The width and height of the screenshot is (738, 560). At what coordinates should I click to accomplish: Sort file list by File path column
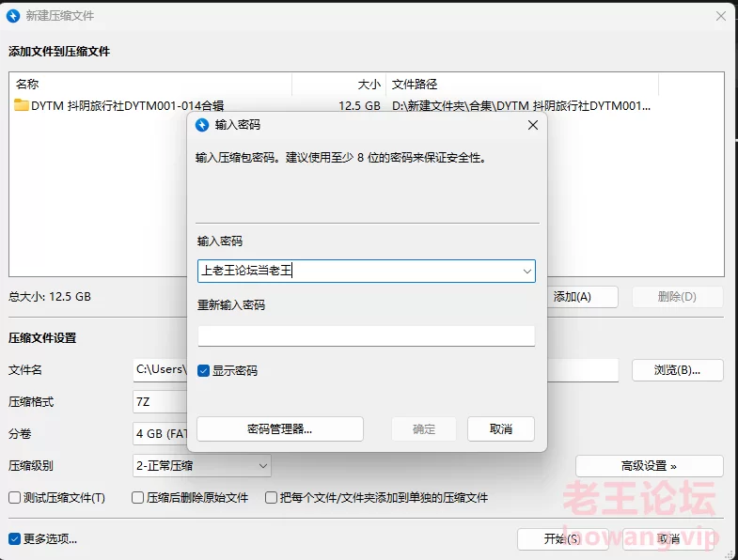click(523, 85)
